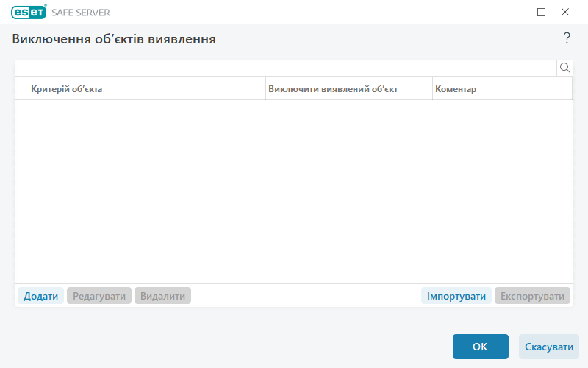The height and width of the screenshot is (368, 588).
Task: Click the empty exclusions list area
Action: click(x=294, y=191)
